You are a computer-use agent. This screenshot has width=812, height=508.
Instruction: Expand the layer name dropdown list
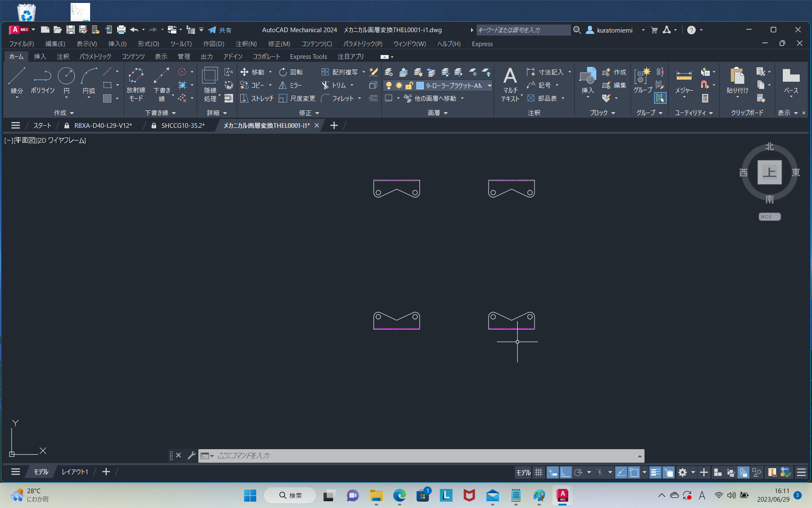click(489, 86)
